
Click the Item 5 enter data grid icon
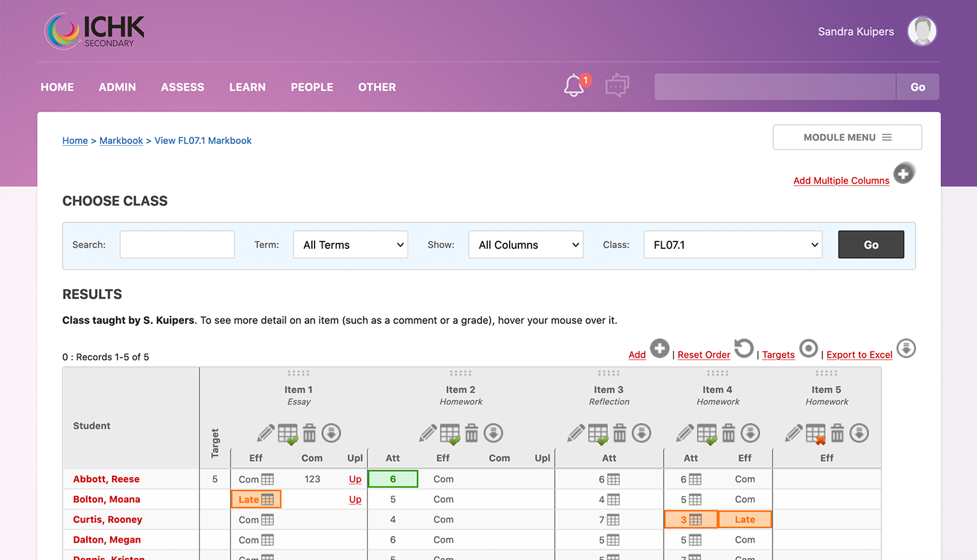point(816,434)
